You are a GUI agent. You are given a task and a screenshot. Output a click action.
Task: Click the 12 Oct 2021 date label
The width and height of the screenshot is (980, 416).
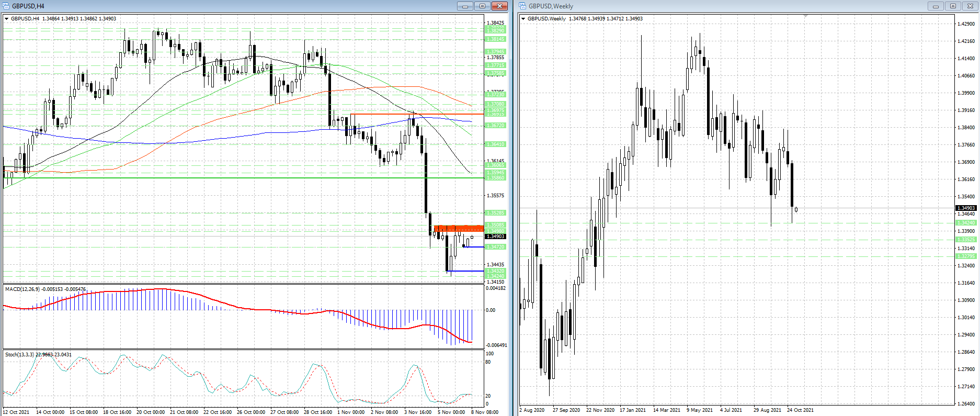17,412
